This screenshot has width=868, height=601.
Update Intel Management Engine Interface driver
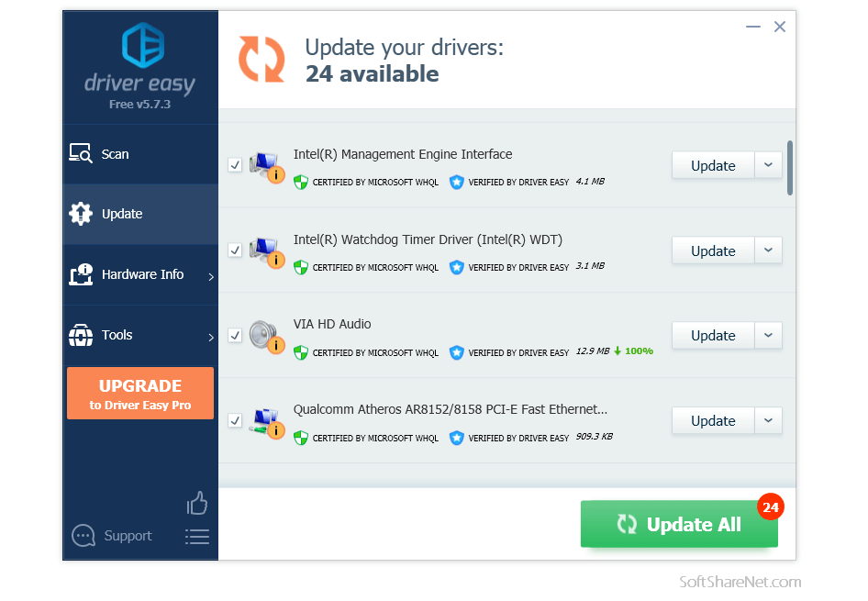pyautogui.click(x=713, y=165)
